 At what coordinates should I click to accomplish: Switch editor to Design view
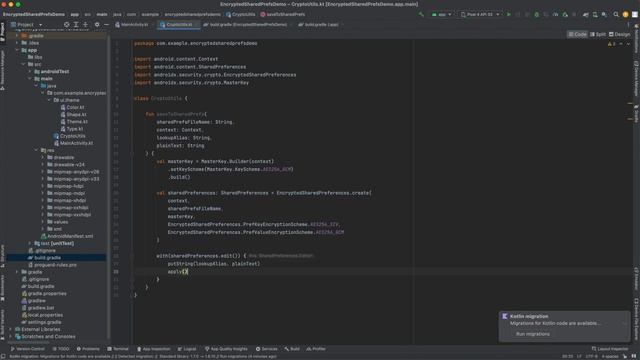point(620,34)
